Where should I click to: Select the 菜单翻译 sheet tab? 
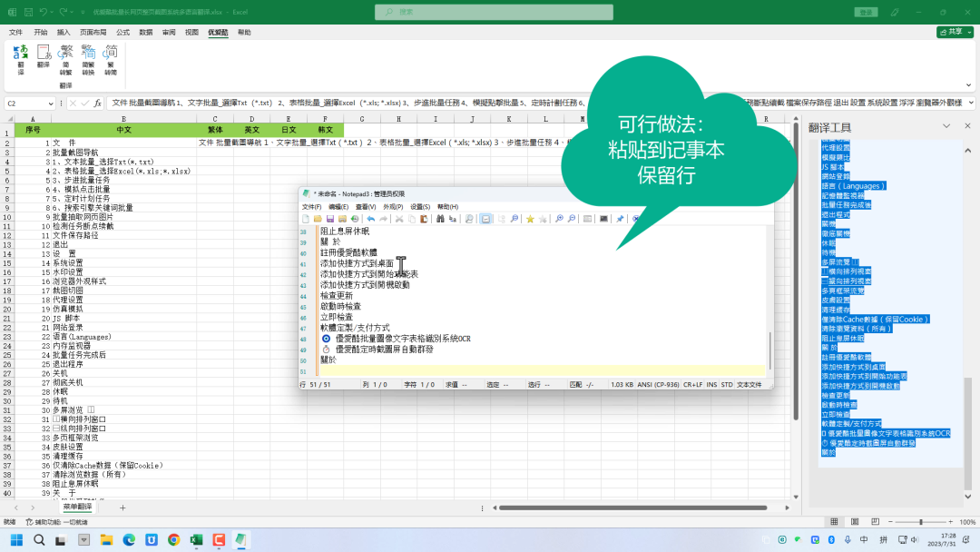[77, 507]
